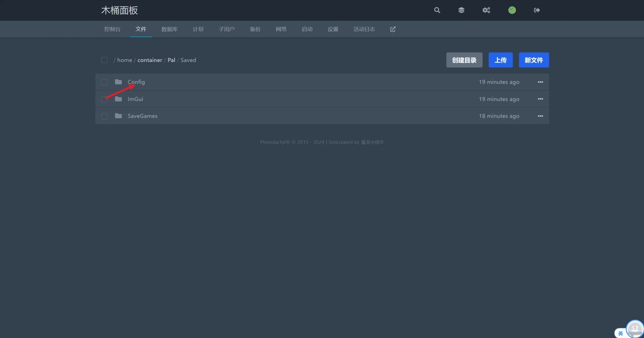The width and height of the screenshot is (644, 338).
Task: Click the sign out icon
Action: 537,10
